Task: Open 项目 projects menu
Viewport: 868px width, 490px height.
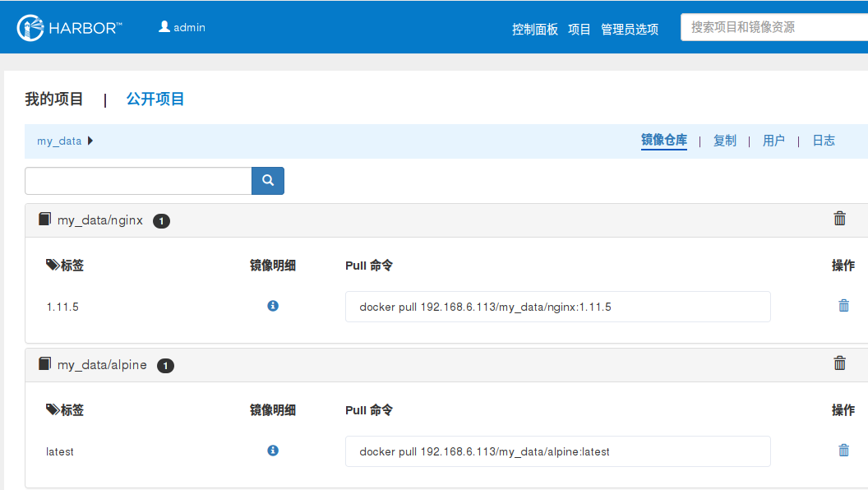Action: coord(579,30)
